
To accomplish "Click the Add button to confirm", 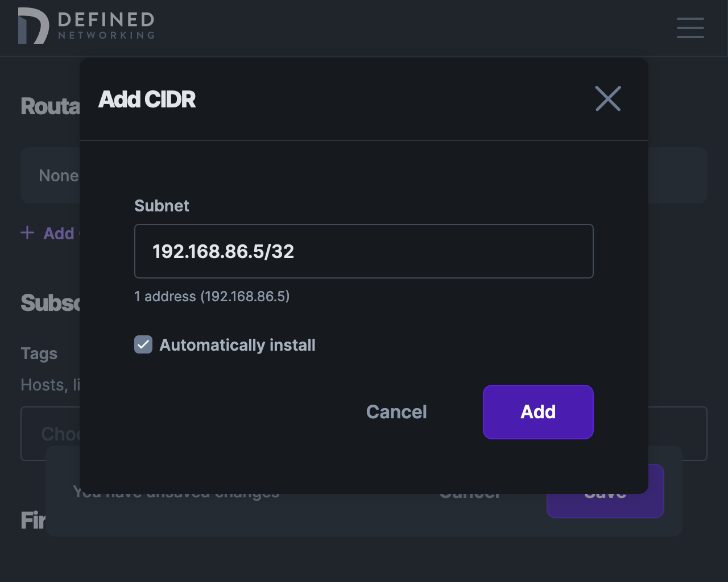I will click(537, 412).
